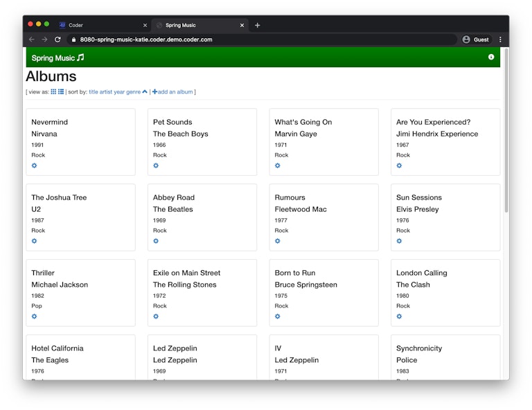
Task: Open gear menu on Are You Experienced? card
Action: point(399,166)
